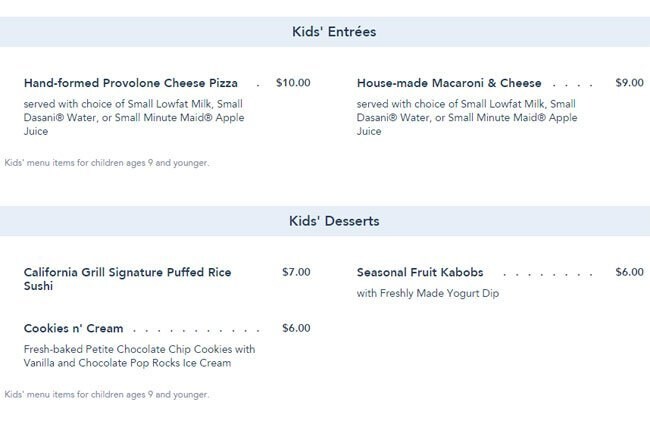Viewport: 650px width, 421px height.
Task: Click the $10.00 pizza price
Action: tap(293, 83)
